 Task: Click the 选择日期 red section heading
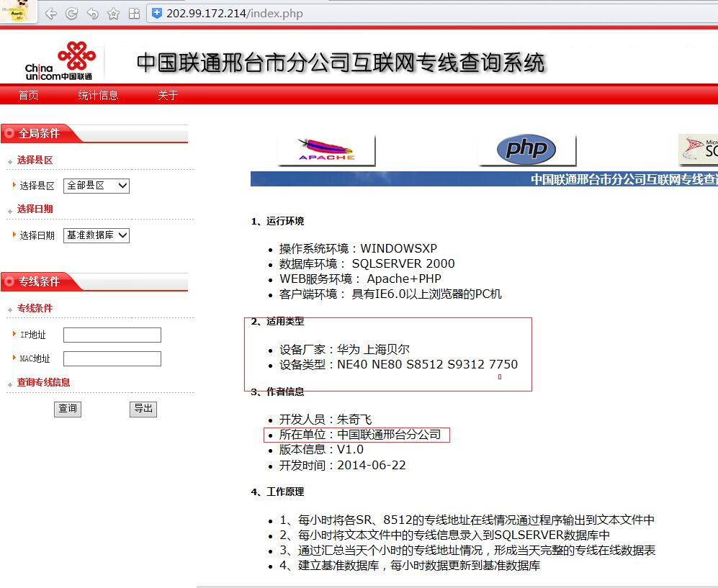coord(35,209)
